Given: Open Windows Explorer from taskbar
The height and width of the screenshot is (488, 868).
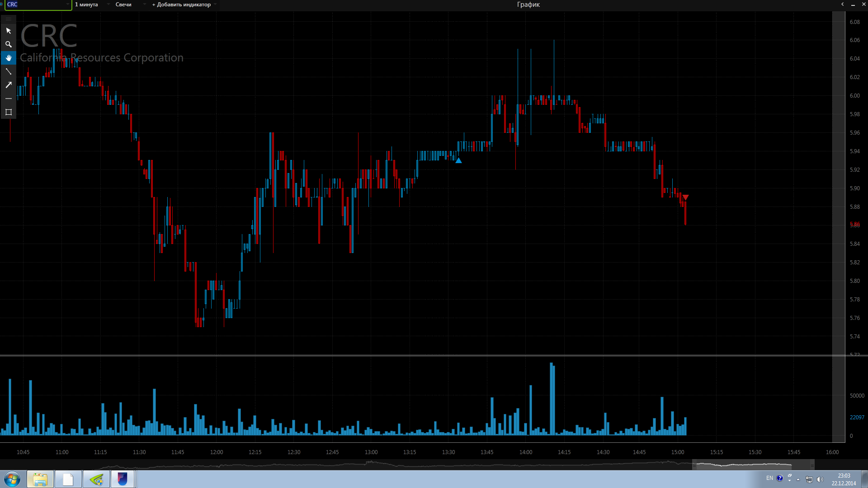Looking at the screenshot, I should [x=40, y=479].
